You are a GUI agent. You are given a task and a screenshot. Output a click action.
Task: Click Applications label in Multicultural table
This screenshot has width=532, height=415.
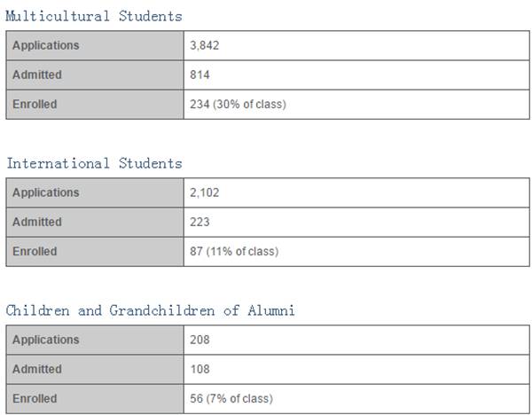click(x=46, y=45)
